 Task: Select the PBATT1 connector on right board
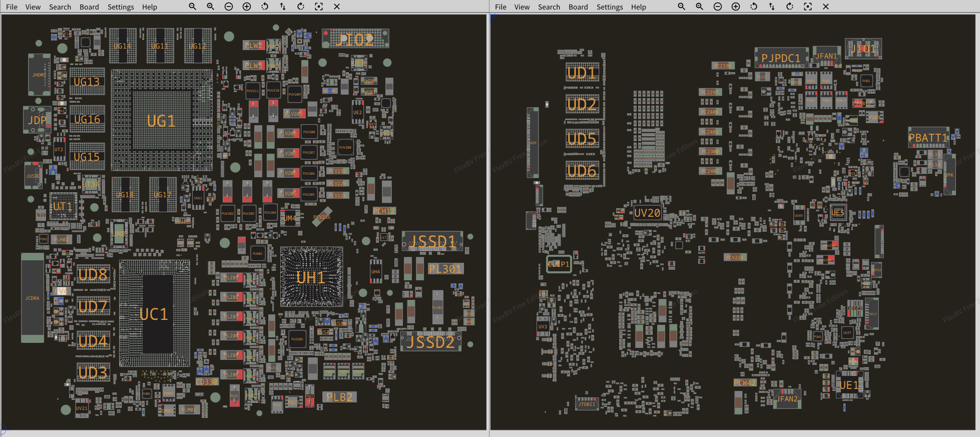[x=928, y=138]
